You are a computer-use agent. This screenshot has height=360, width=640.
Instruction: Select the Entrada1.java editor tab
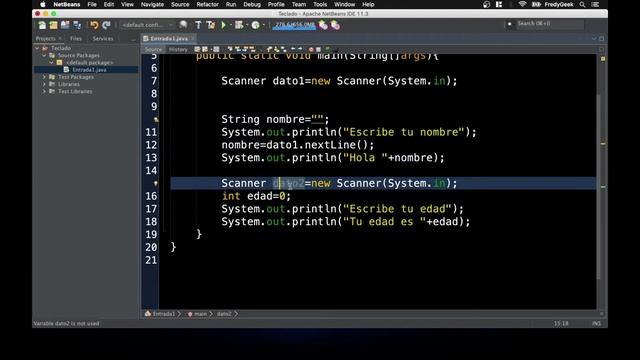pos(169,38)
